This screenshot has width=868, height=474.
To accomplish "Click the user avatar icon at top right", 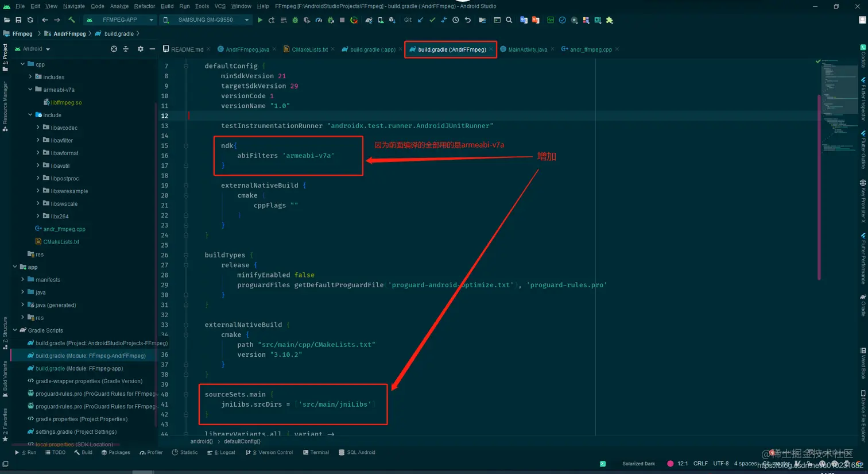I will point(862,20).
